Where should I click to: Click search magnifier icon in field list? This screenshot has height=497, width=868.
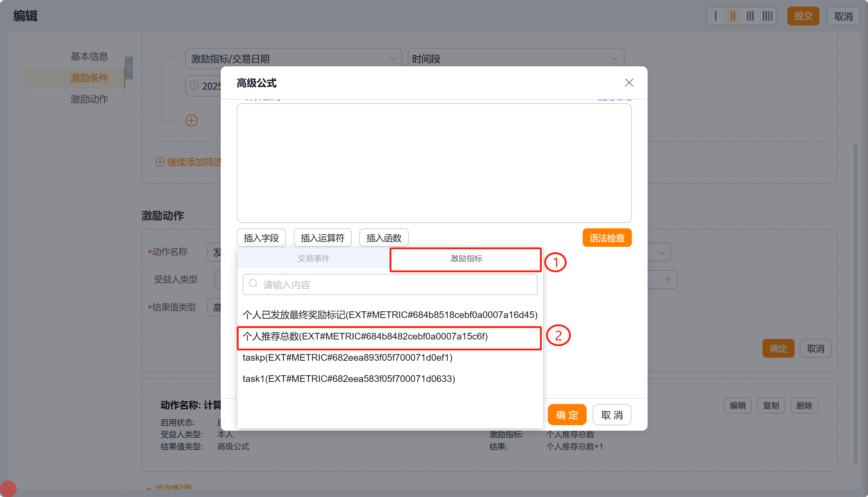click(253, 284)
